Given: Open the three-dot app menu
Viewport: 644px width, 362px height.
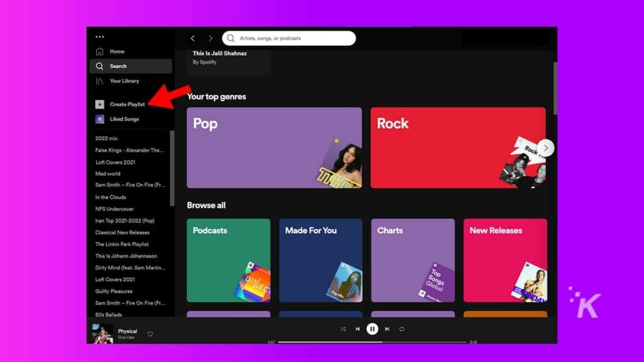Looking at the screenshot, I should click(x=99, y=37).
